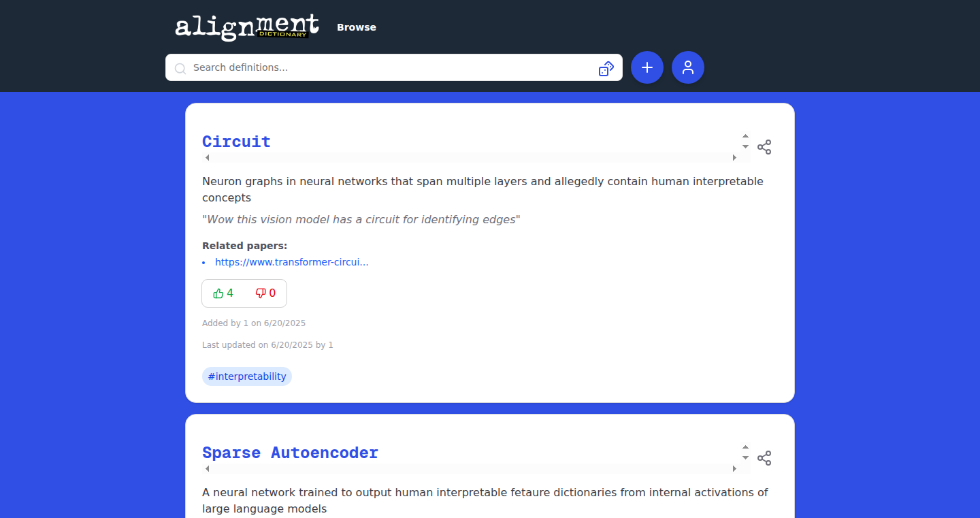
Task: Click the "Related papers:" heading
Action: [x=245, y=246]
